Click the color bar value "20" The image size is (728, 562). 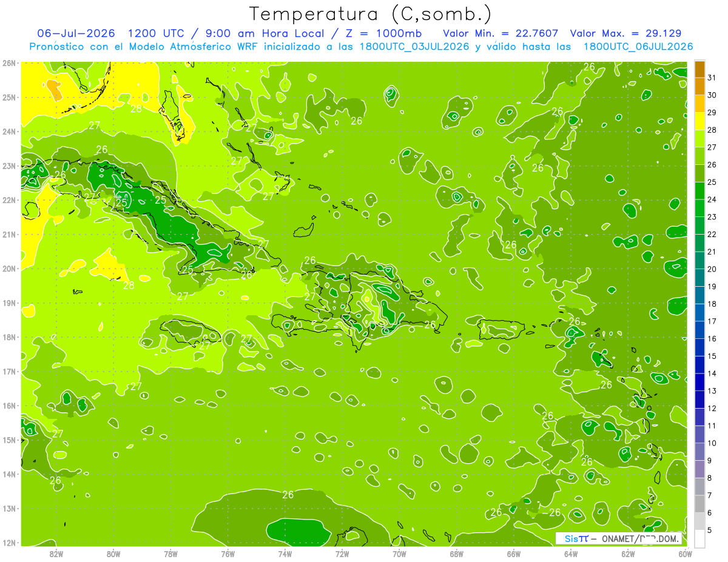coord(712,269)
